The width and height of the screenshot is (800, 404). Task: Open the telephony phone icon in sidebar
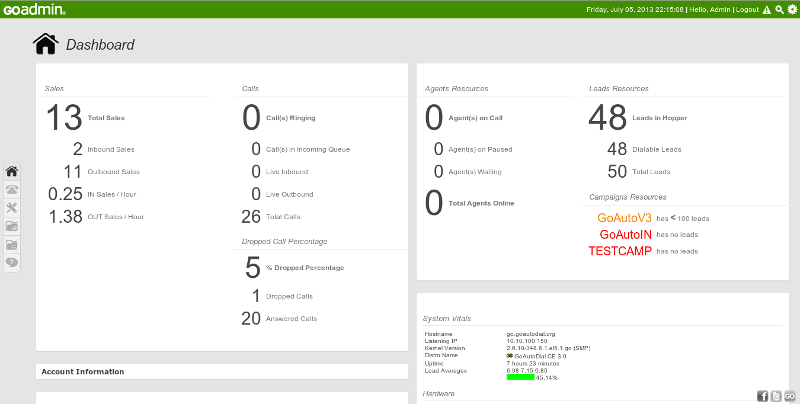tap(12, 190)
